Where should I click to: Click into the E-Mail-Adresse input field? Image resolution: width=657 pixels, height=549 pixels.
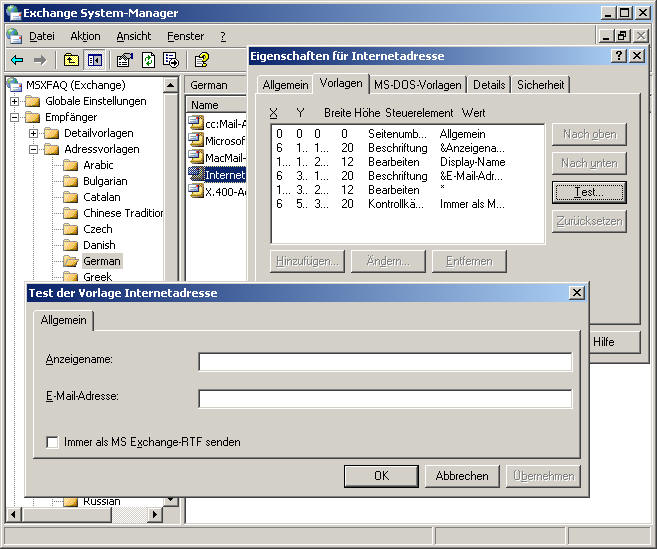385,399
